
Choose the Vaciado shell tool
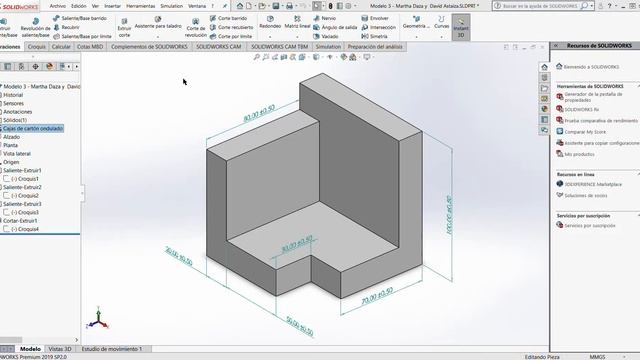coord(325,36)
